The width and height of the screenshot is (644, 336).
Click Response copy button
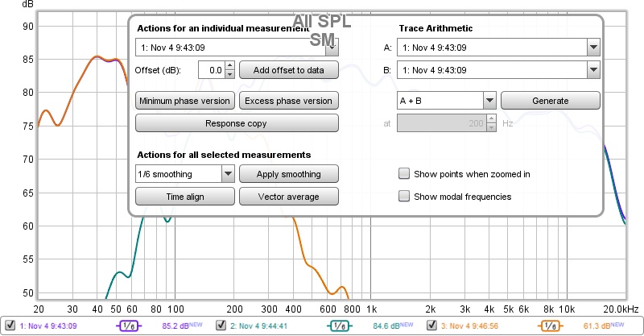(237, 123)
